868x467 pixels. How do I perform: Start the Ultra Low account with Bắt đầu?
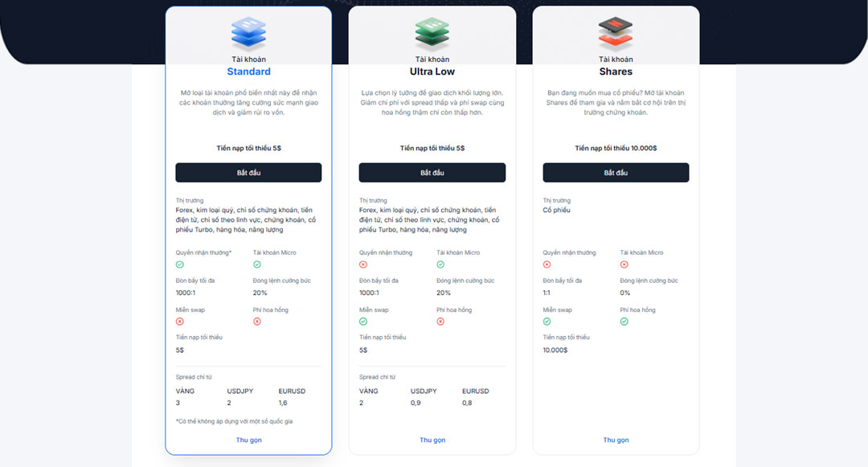[432, 173]
